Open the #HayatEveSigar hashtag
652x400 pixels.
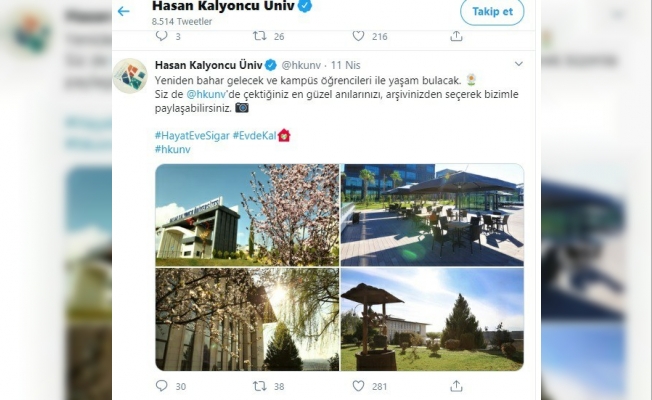coord(192,136)
